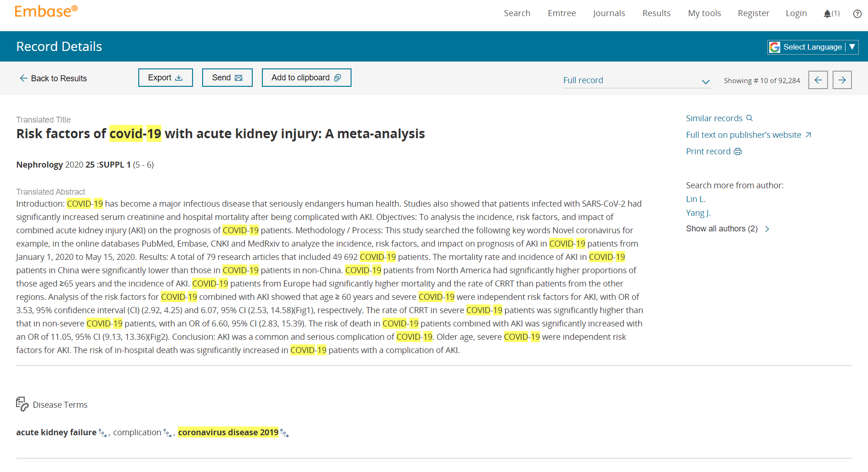
Task: Go to the previous record arrow
Action: (818, 80)
